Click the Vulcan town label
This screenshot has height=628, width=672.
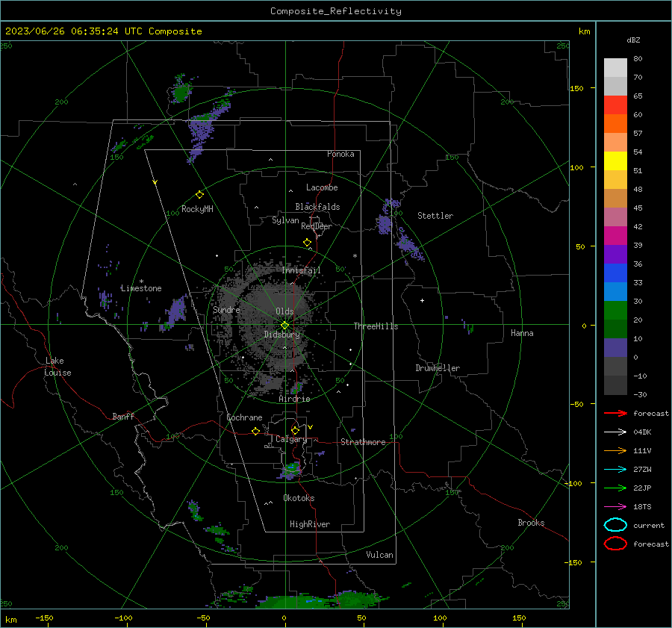point(380,555)
